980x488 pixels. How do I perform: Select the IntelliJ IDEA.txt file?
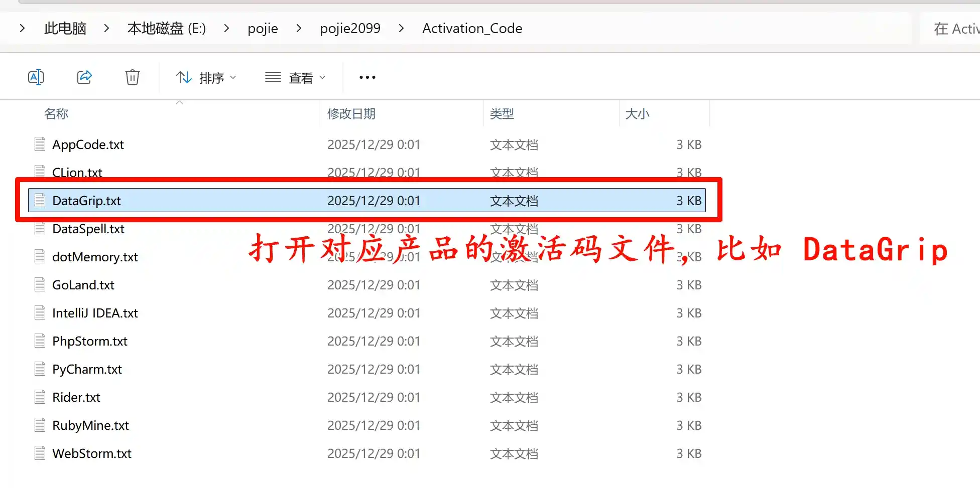point(95,313)
